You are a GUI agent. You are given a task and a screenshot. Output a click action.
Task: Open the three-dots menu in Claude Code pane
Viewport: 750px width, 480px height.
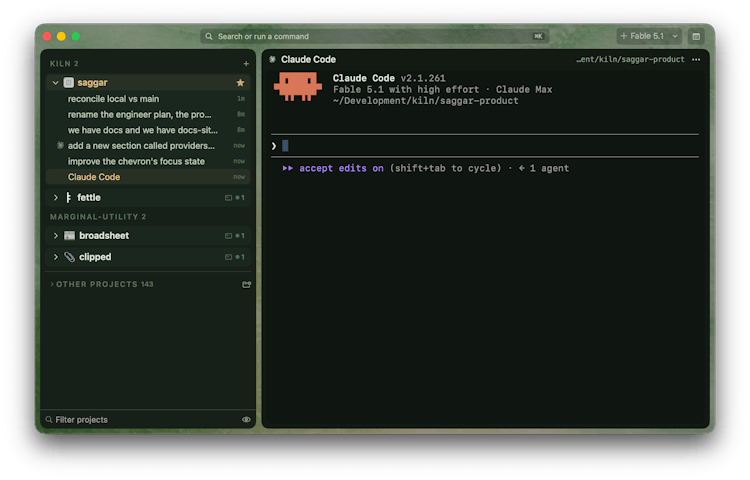[x=696, y=59]
